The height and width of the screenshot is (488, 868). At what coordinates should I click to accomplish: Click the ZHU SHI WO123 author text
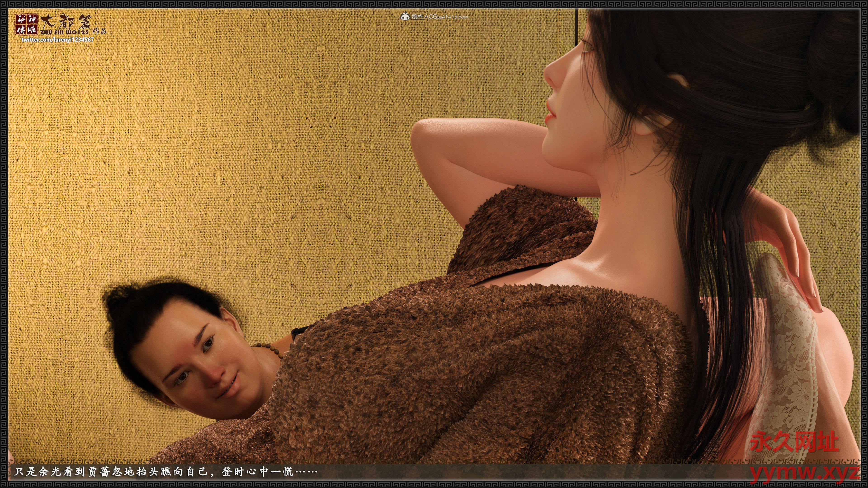click(64, 32)
